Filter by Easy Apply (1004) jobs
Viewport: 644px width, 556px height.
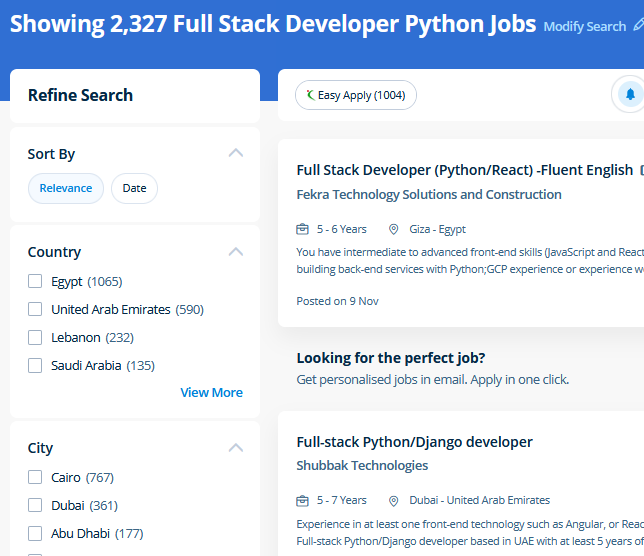356,95
